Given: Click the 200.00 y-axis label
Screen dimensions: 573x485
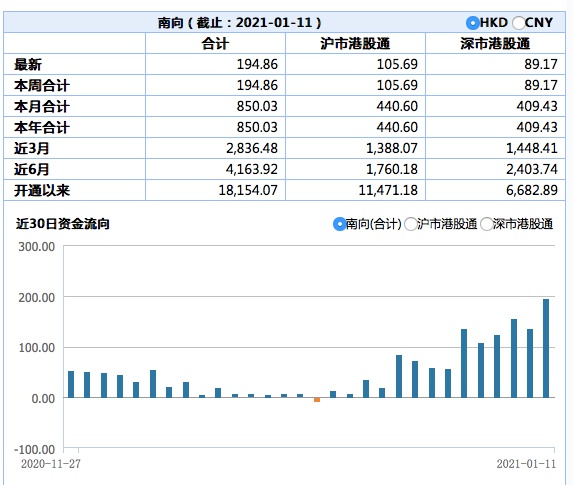Looking at the screenshot, I should [x=37, y=298].
